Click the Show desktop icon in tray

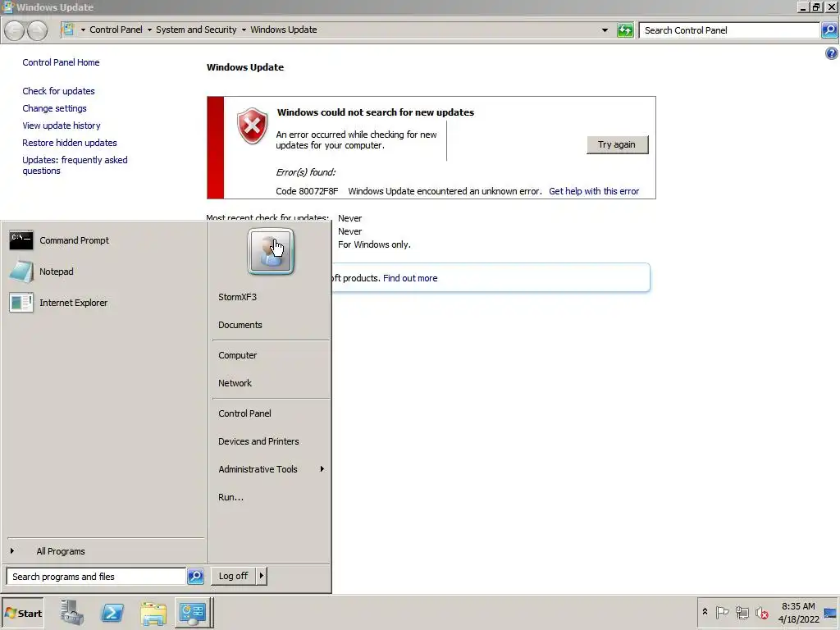tap(830, 613)
